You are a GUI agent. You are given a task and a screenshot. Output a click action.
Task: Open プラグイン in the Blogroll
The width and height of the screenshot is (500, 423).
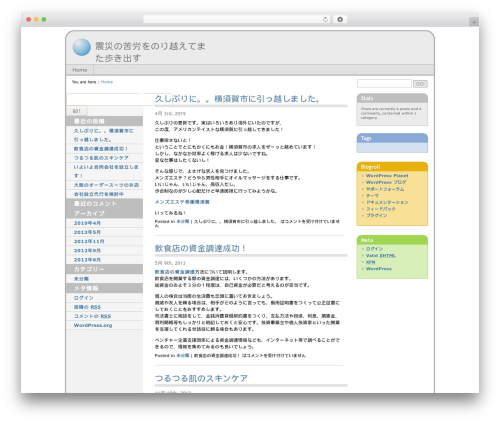click(x=377, y=216)
